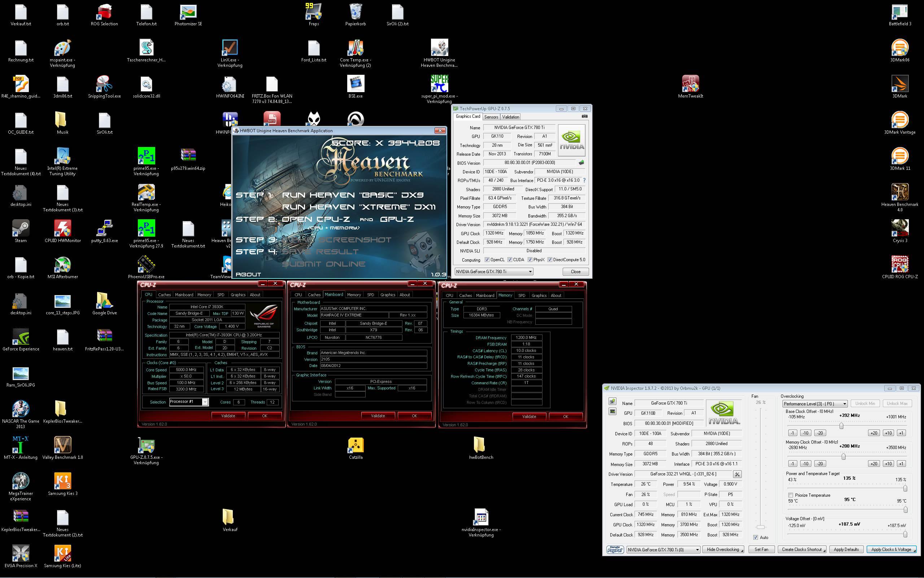The width and height of the screenshot is (924, 578).
Task: Open the GeForce Experience desktop icon
Action: [x=21, y=340]
